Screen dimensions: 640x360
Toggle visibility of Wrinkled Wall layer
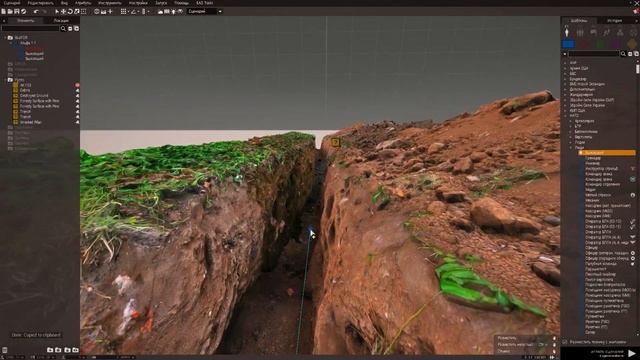(77, 122)
